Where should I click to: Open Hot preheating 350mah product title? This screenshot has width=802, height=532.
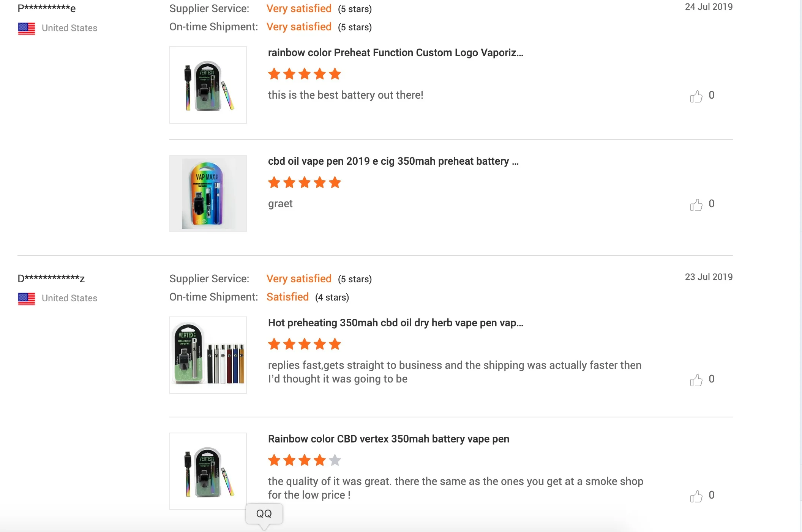[x=395, y=323]
